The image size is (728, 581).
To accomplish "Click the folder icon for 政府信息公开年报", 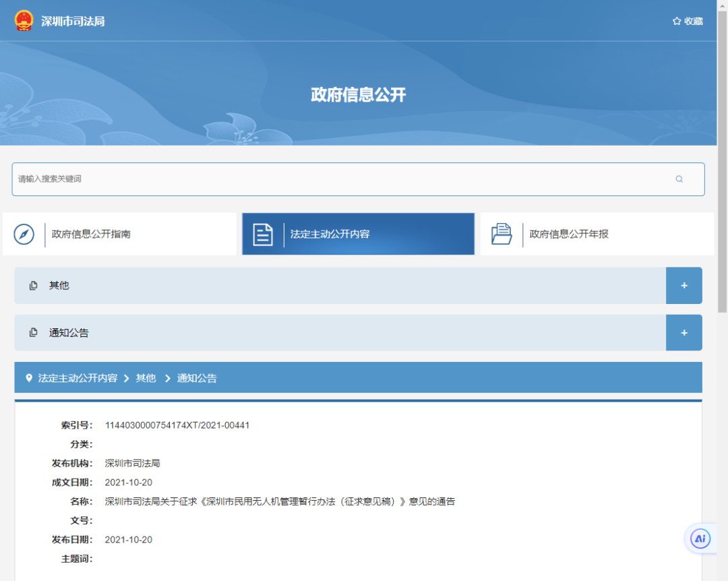I will pyautogui.click(x=502, y=235).
